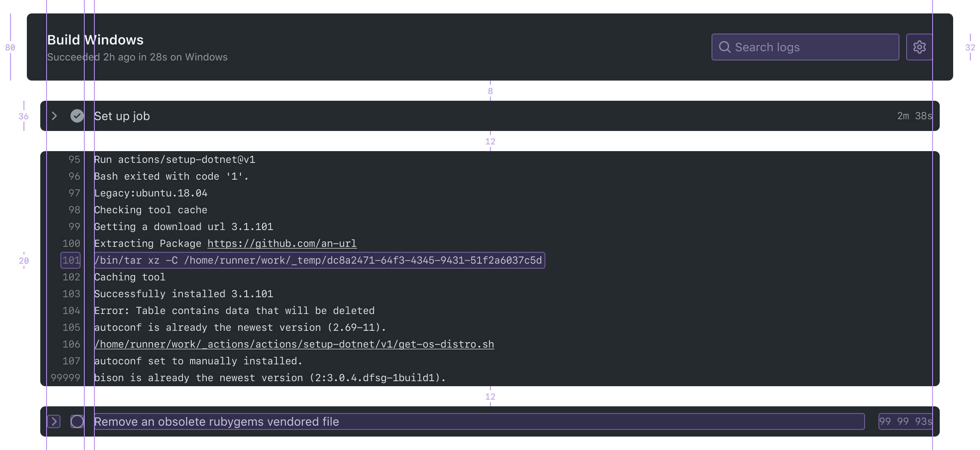Click line number 100 in the log
Image resolution: width=980 pixels, height=450 pixels.
click(x=71, y=243)
